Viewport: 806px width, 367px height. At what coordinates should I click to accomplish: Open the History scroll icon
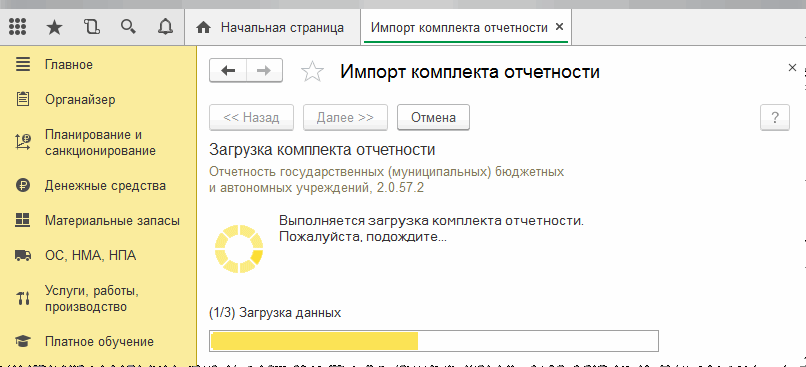(x=91, y=27)
